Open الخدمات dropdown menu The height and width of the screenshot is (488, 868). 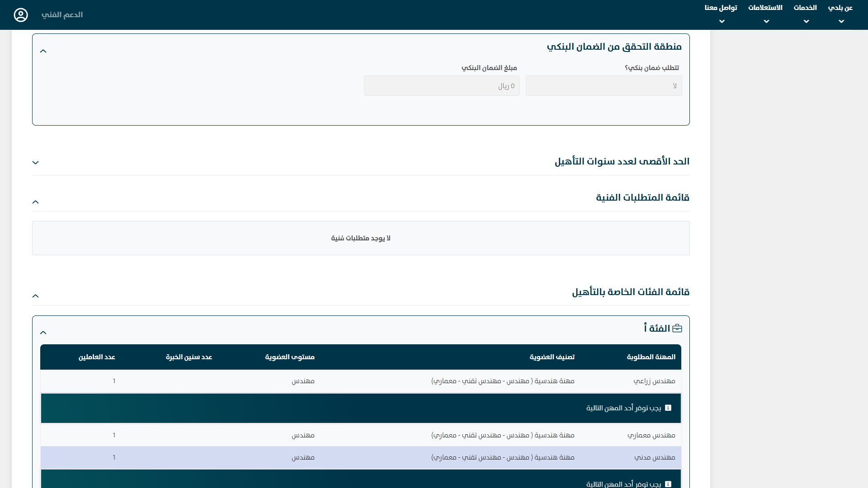(805, 8)
